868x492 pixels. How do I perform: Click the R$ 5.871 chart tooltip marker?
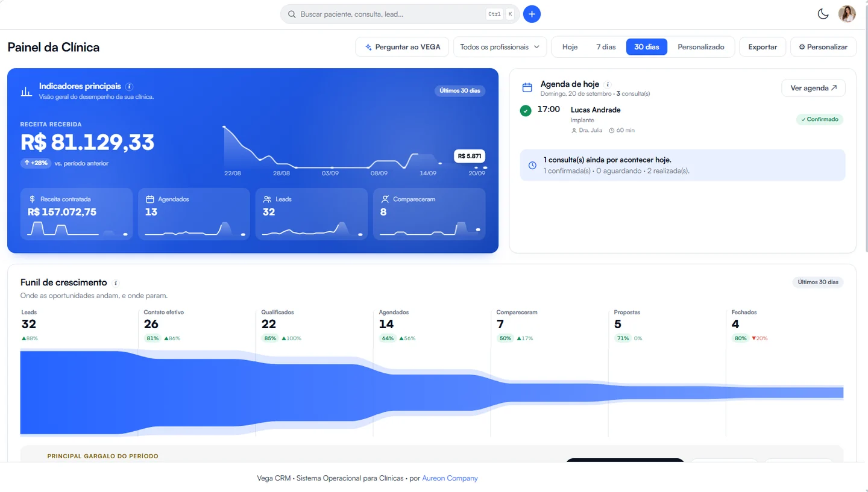469,156
